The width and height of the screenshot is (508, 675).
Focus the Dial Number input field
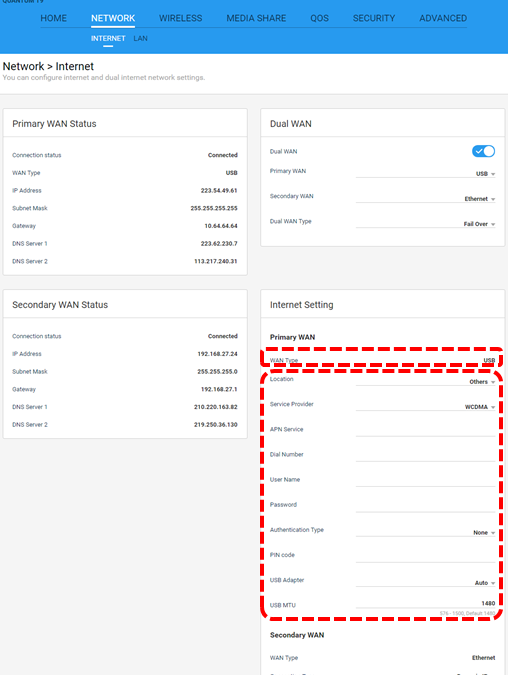click(425, 456)
